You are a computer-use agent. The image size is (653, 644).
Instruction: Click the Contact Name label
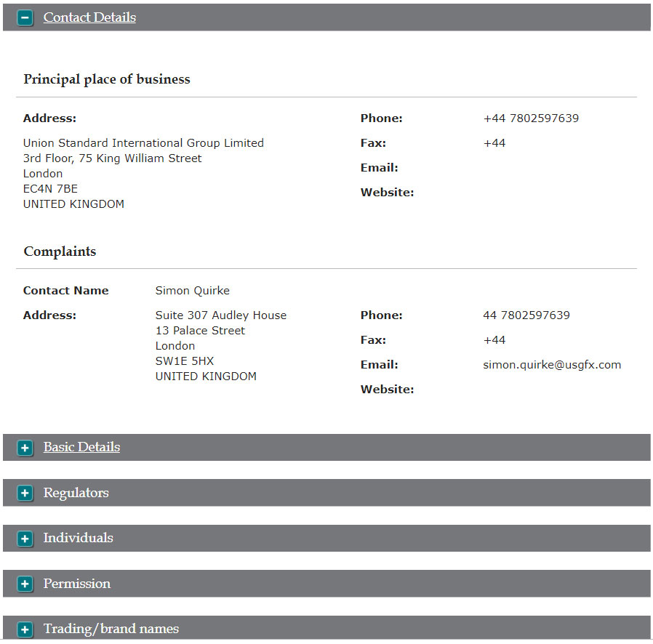(65, 291)
